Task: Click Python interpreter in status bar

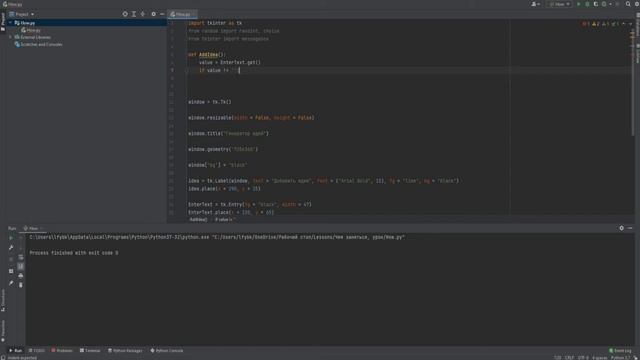Action: pyautogui.click(x=620, y=358)
